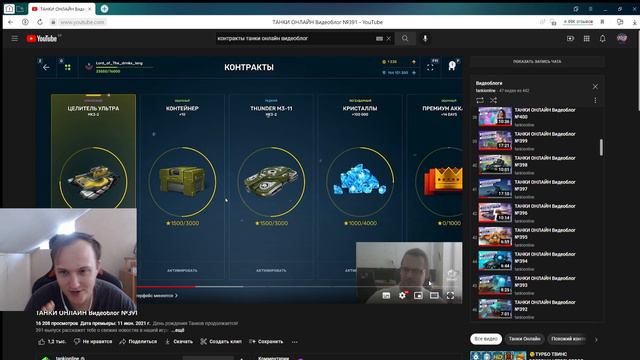This screenshot has width=640, height=360.
Task: Click the Скачать download button
Action: 178,342
